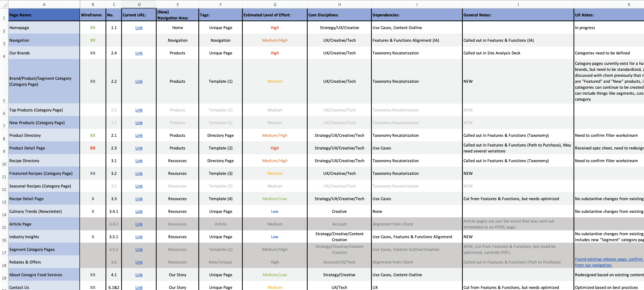Select 'Called out in Site Analysis Deck' cell

click(x=518, y=53)
